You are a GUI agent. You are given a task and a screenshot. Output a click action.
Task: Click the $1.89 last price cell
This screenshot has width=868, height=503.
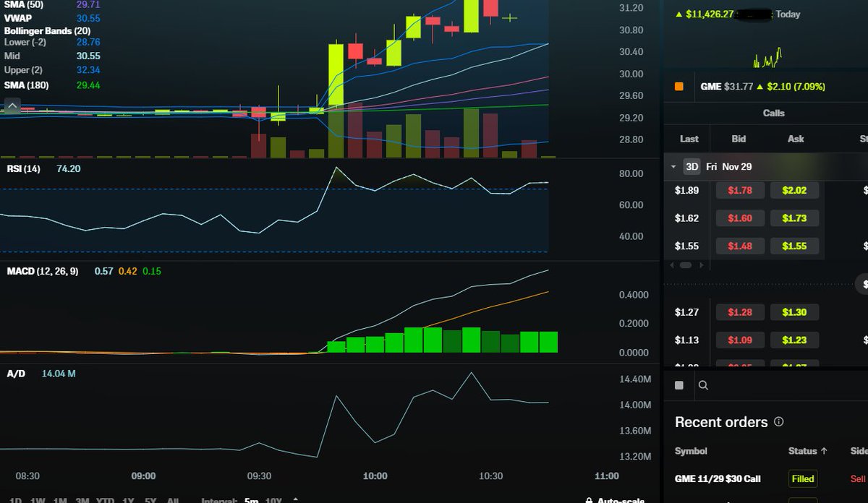click(686, 191)
